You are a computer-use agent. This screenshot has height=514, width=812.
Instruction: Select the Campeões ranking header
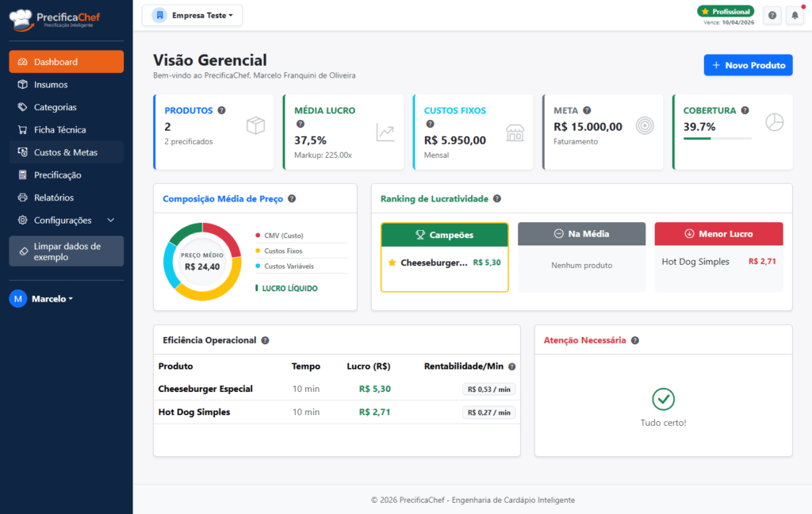pos(445,236)
